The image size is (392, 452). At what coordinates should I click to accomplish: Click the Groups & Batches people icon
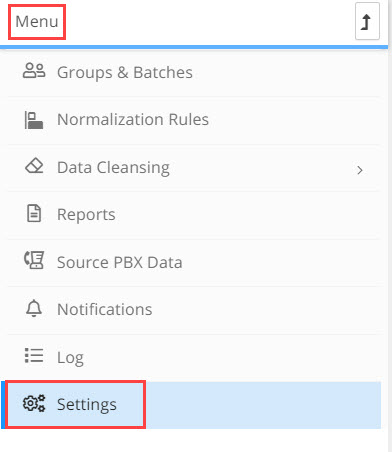point(34,71)
